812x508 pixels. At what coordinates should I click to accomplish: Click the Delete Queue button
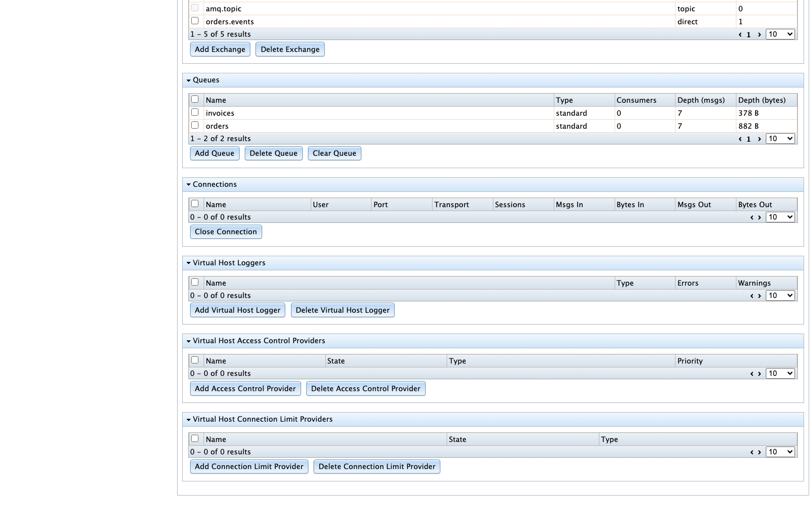(273, 154)
